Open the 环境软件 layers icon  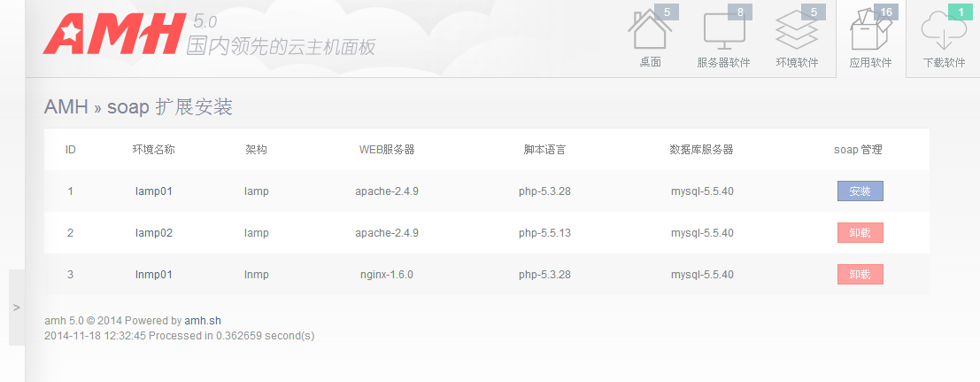click(x=797, y=34)
